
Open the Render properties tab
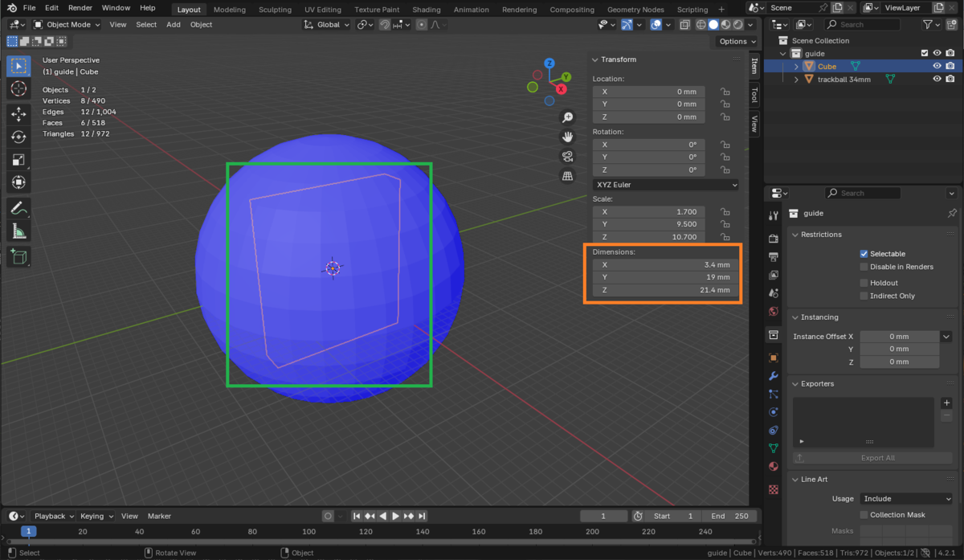(774, 239)
